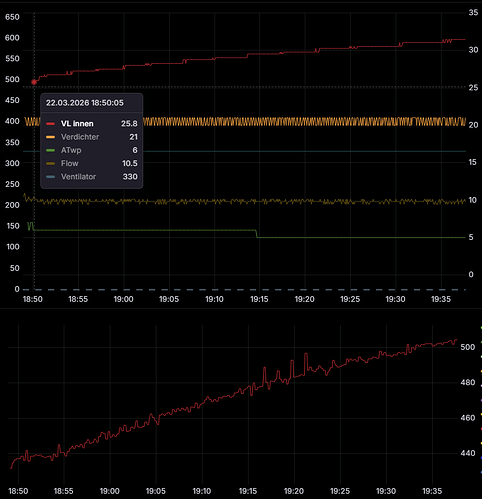Screen dimensions: 482x499
Task: Click the 480 axis label in the lower chart
Action: (x=468, y=382)
